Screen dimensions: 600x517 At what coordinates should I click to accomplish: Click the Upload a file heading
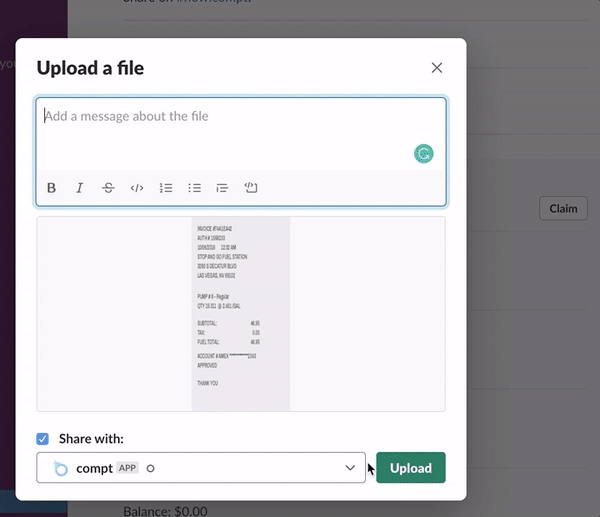pyautogui.click(x=90, y=68)
